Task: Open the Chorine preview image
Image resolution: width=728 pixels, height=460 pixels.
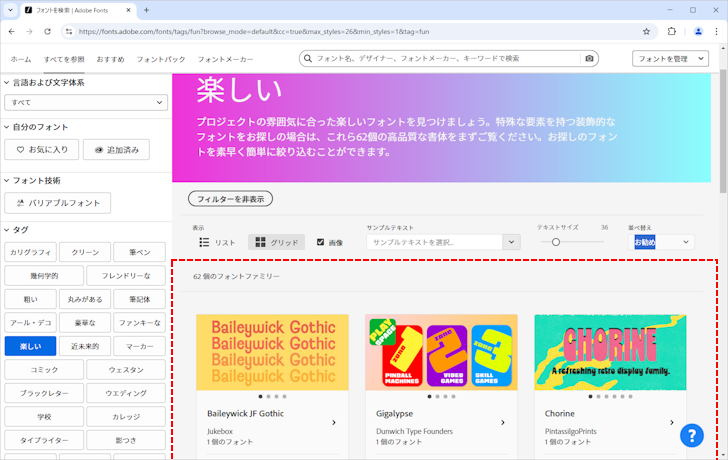Action: (611, 352)
